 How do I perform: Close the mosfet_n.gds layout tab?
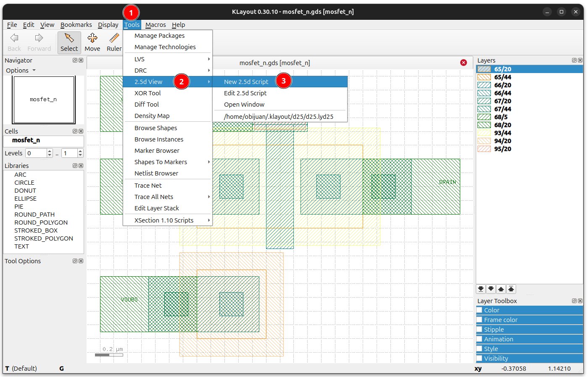click(464, 63)
